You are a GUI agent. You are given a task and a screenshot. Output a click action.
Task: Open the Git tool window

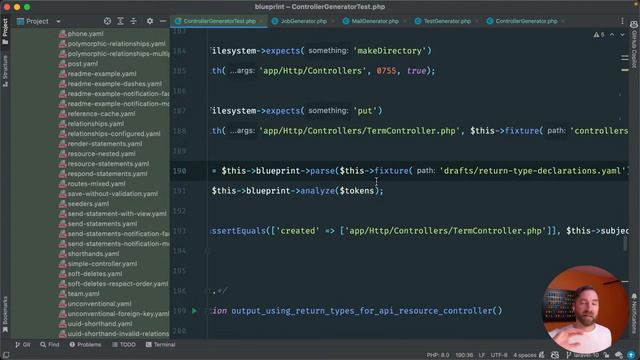[23, 345]
